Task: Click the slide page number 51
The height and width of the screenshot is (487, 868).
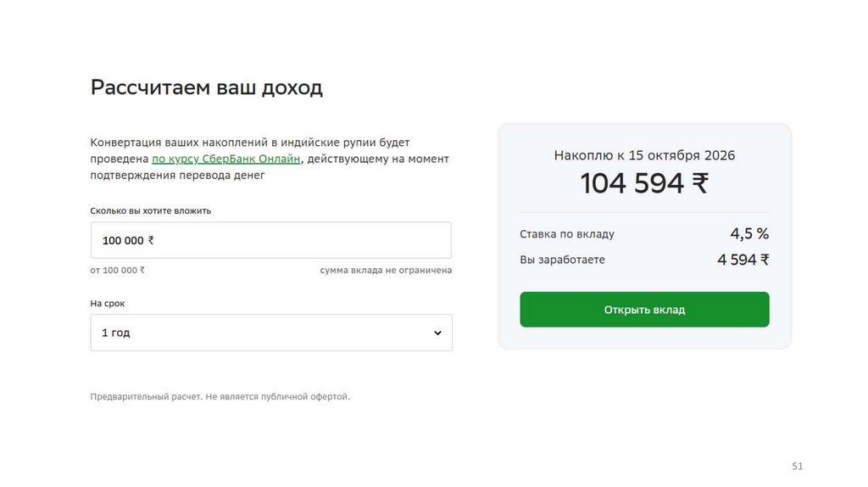Action: click(x=797, y=466)
